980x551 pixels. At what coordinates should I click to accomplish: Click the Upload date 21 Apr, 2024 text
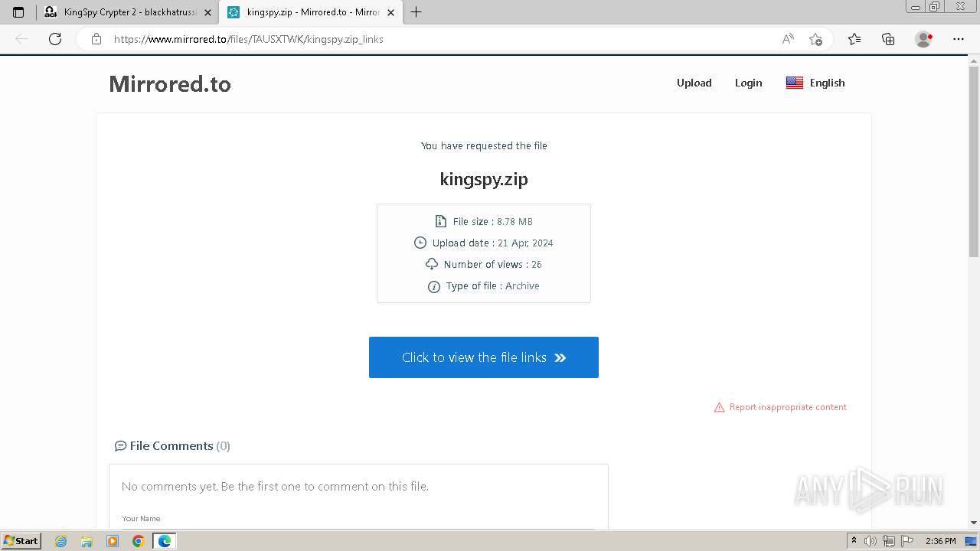(492, 243)
